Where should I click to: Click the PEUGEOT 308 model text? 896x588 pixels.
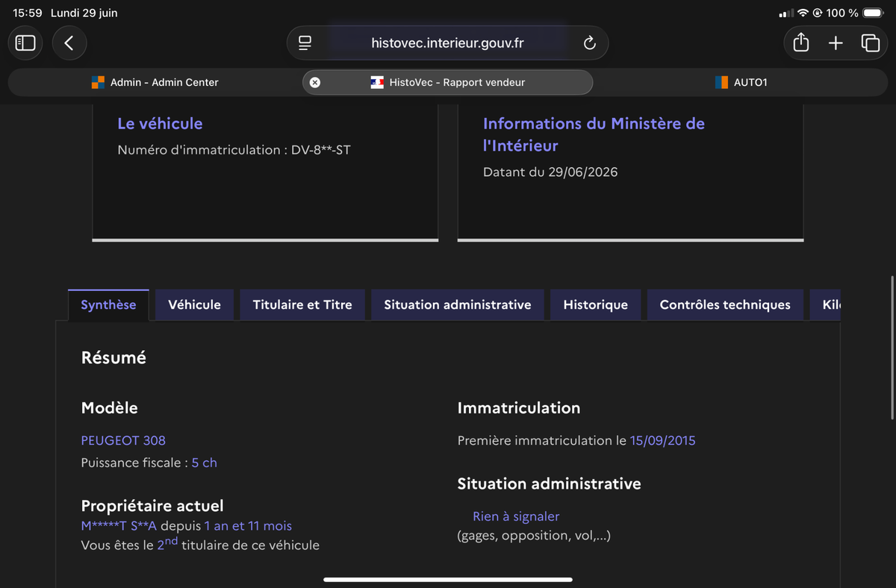tap(123, 440)
